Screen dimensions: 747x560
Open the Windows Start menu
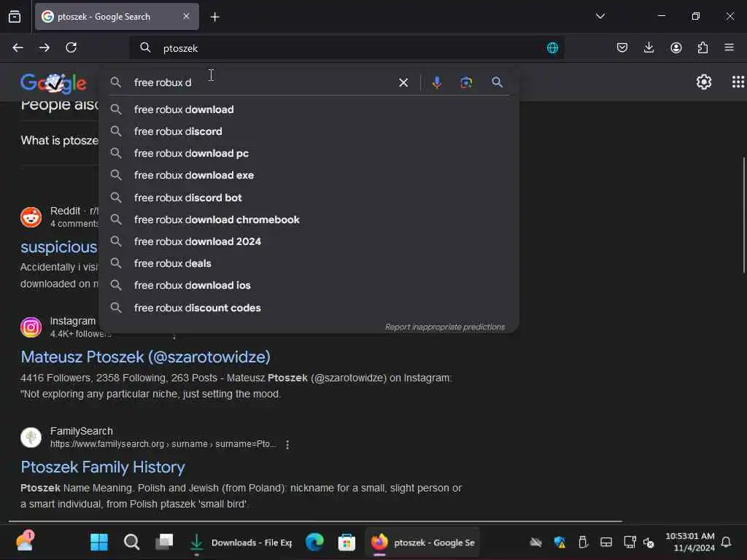tap(99, 542)
